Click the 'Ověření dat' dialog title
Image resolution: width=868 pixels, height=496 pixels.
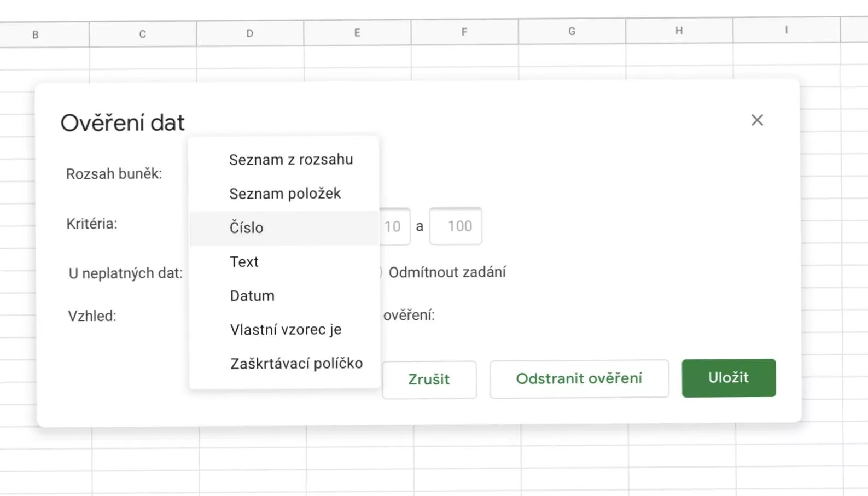pos(123,122)
